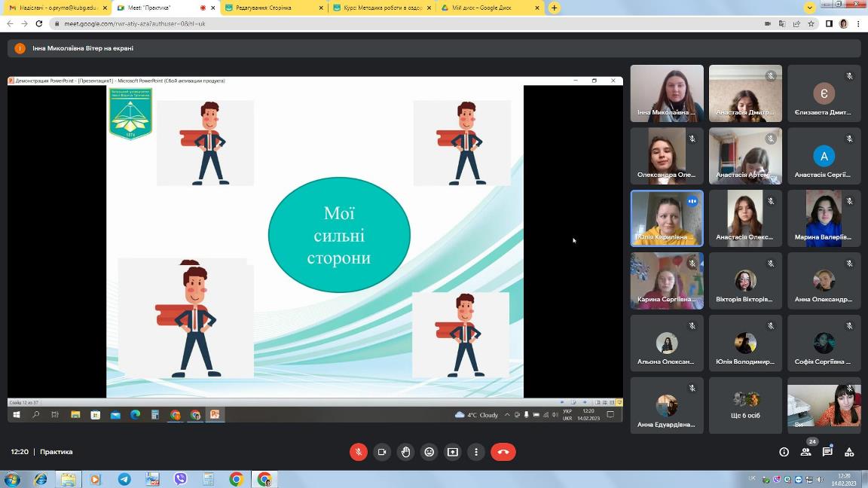Switch to the Мій диск Google Диск tab
The width and height of the screenshot is (868, 488).
pos(490,8)
